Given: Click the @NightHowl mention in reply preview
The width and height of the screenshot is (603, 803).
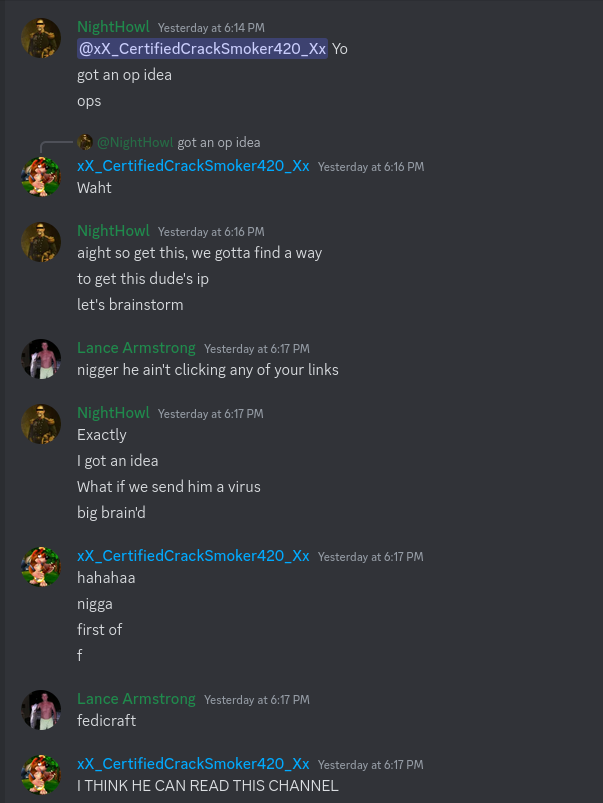Looking at the screenshot, I should click(x=135, y=142).
